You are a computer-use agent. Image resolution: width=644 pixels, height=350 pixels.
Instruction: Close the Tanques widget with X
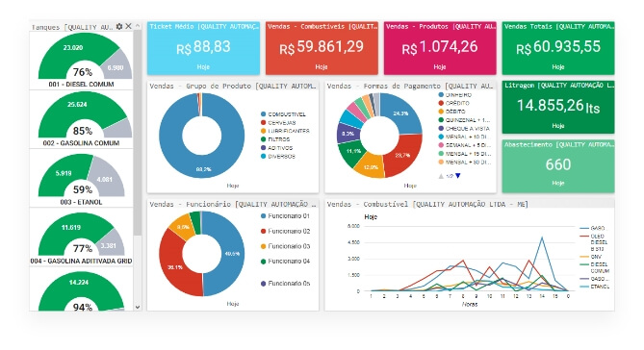pos(129,26)
